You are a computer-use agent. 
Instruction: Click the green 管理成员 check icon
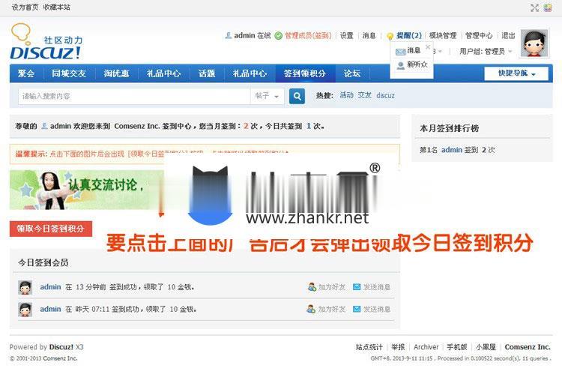click(x=279, y=36)
